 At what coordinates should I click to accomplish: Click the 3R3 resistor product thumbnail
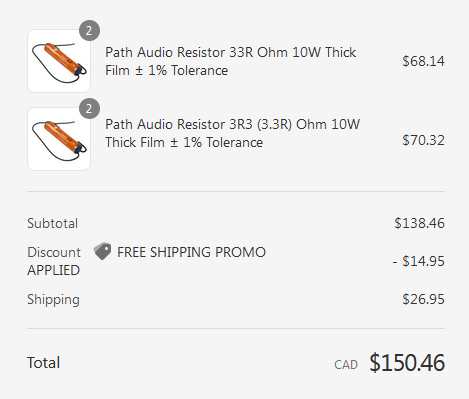[x=59, y=139]
